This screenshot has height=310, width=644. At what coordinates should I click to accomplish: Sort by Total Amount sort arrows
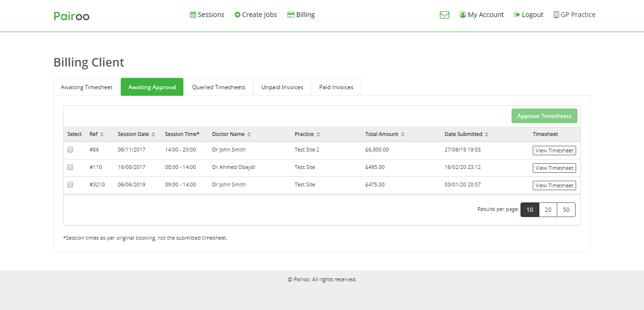402,134
